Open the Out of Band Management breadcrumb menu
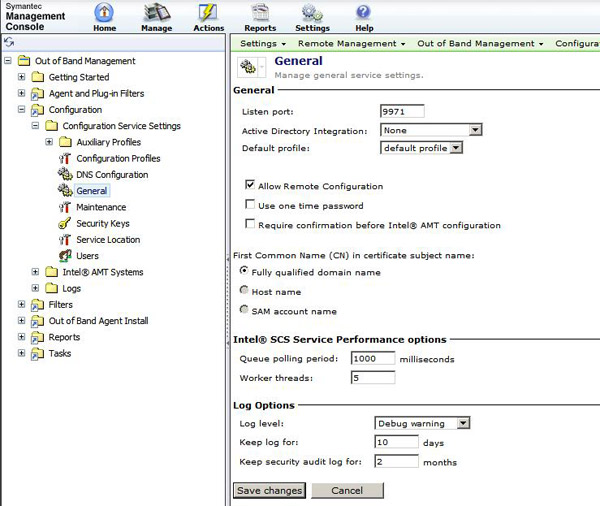 click(x=480, y=44)
